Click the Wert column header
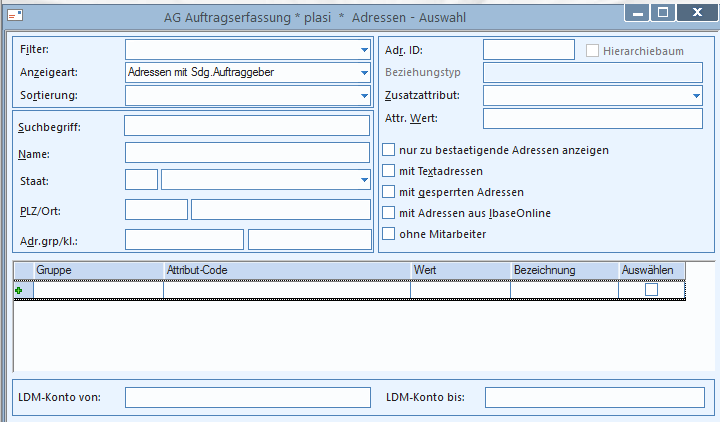This screenshot has width=720, height=422. click(461, 270)
